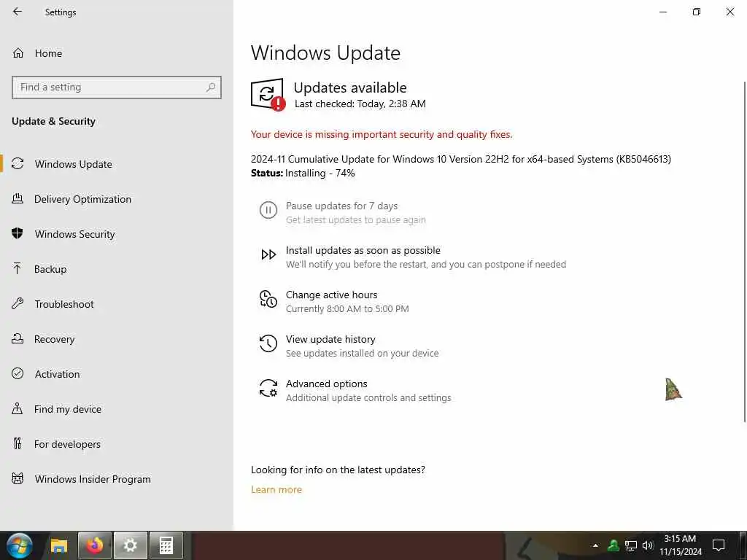Click 'See updates installed on your device' text

tap(362, 354)
